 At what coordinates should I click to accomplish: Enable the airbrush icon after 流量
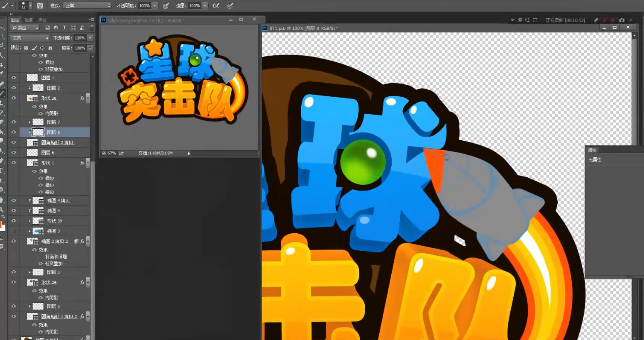coord(216,6)
